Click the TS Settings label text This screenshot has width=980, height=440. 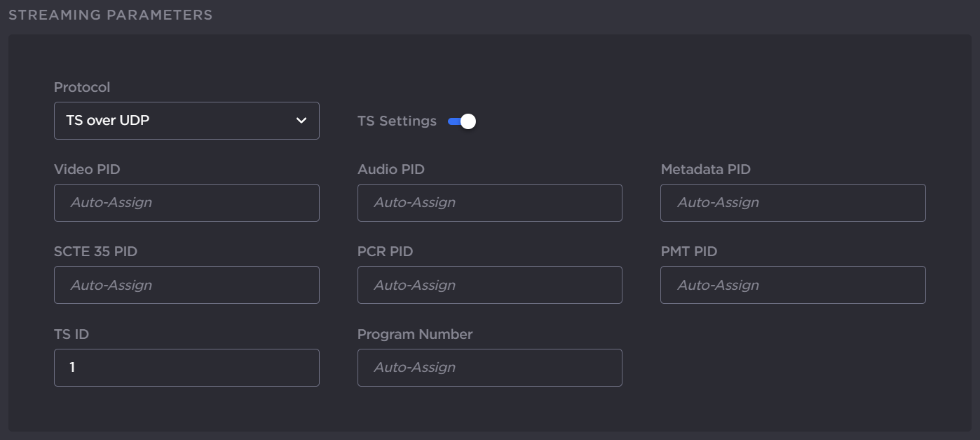397,121
